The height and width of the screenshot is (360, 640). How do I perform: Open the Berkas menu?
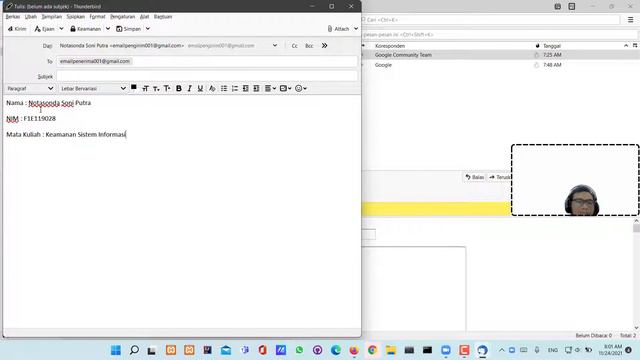(13, 17)
